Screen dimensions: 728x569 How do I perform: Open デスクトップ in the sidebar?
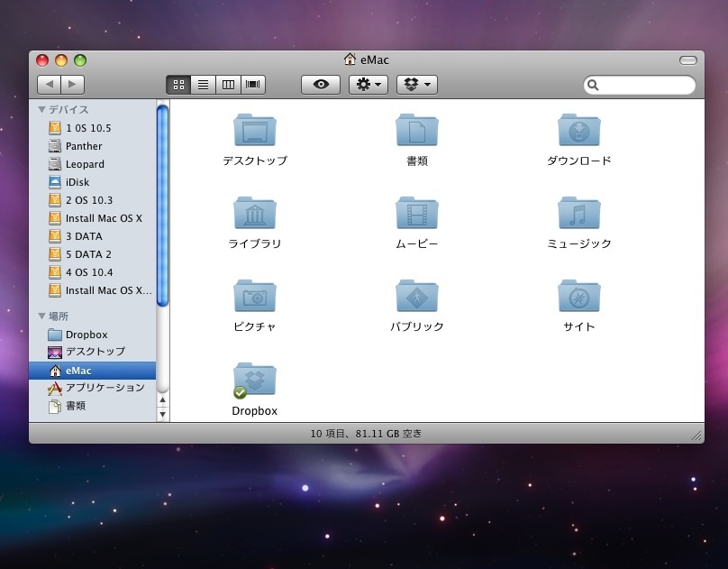point(93,352)
